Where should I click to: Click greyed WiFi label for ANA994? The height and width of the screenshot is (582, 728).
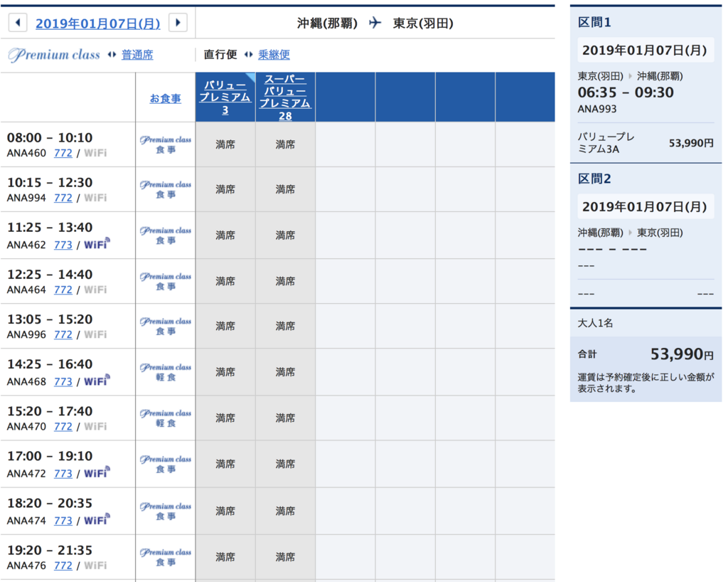(95, 198)
